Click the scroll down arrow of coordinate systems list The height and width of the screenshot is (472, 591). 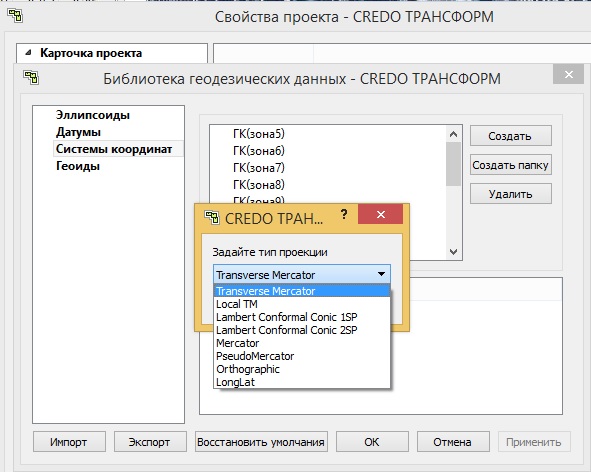tap(453, 251)
